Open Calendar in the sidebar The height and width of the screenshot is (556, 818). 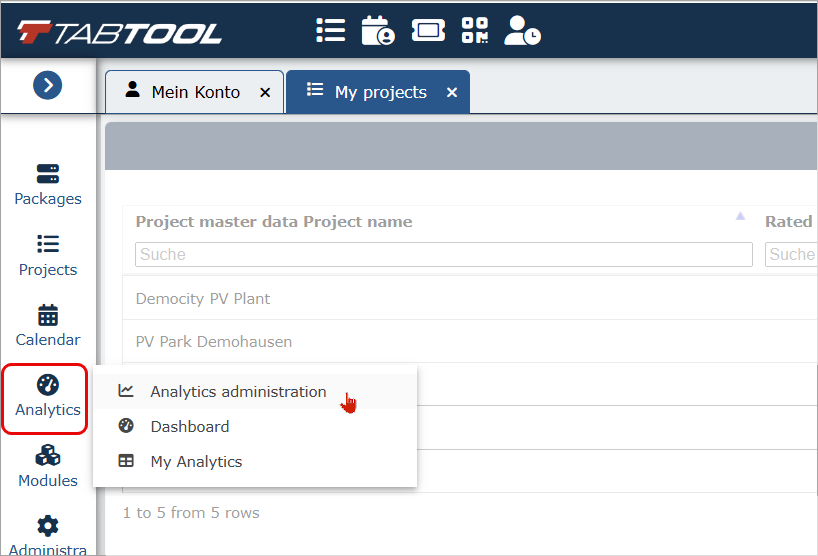[x=48, y=326]
